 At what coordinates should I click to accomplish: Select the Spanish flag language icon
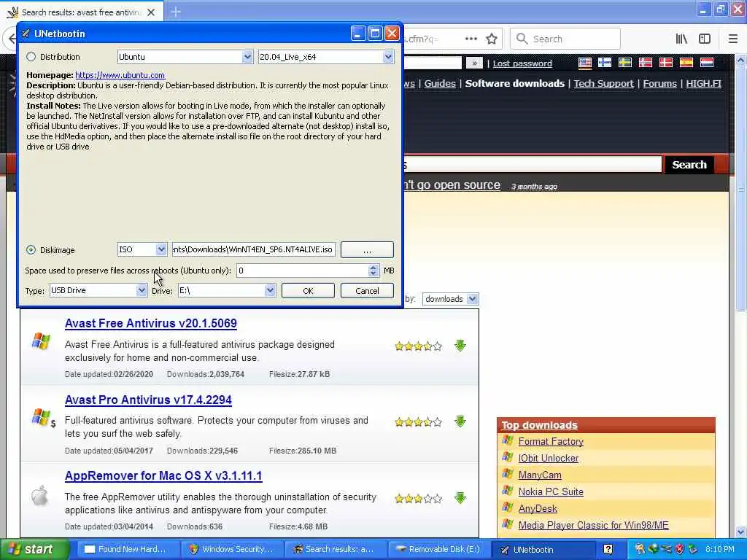tap(686, 63)
